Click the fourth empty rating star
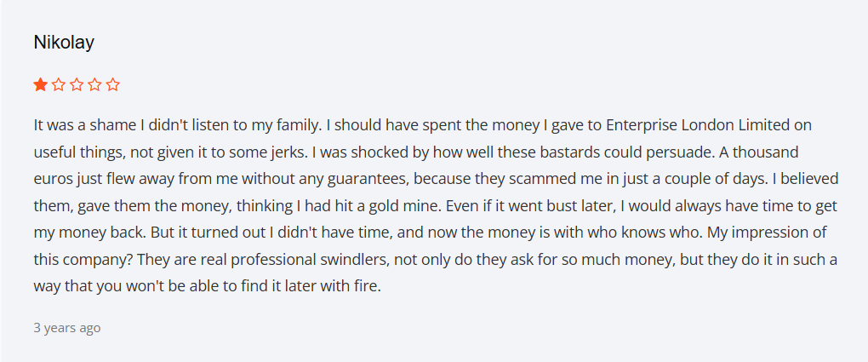Image resolution: width=868 pixels, height=362 pixels. pos(94,85)
